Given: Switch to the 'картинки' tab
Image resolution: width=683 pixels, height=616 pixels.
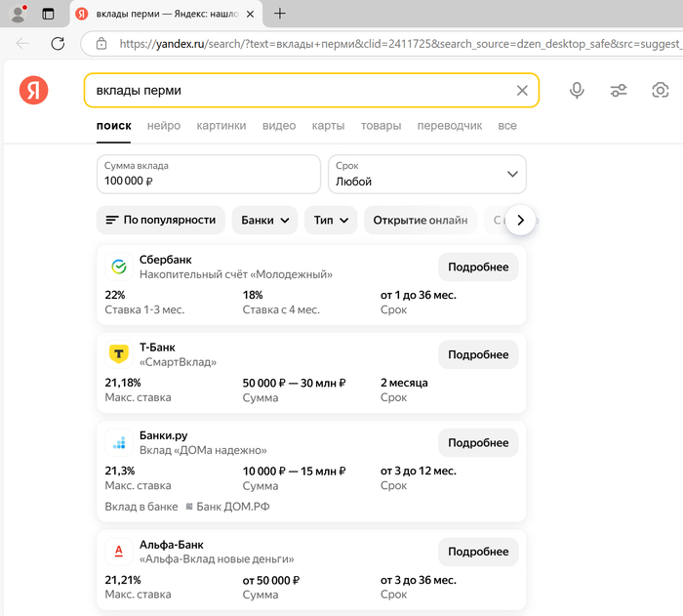Looking at the screenshot, I should [221, 126].
